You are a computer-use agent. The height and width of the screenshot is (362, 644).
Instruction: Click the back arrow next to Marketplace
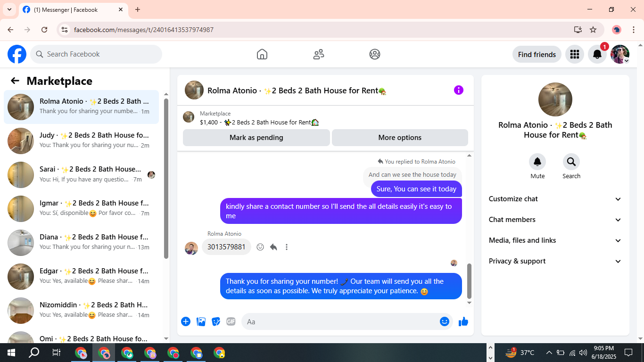point(15,81)
